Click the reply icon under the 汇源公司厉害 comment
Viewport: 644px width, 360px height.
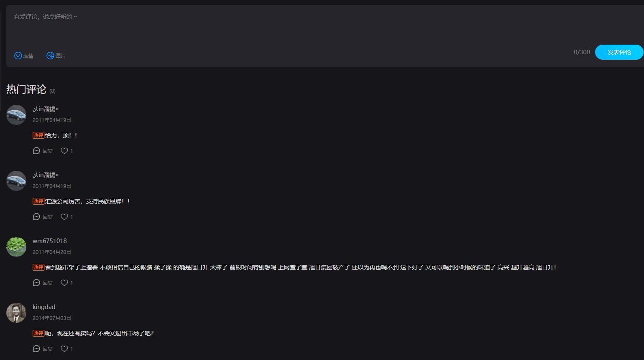coord(36,217)
